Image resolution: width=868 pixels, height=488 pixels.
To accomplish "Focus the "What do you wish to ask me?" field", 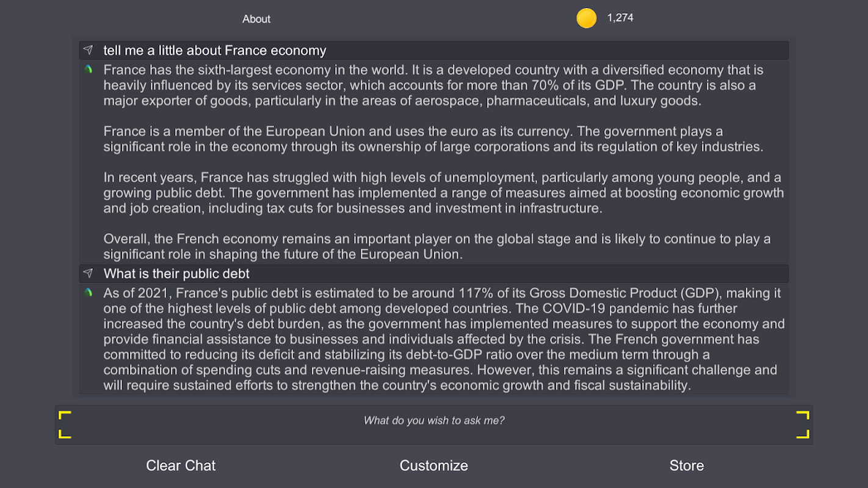I will click(x=433, y=421).
